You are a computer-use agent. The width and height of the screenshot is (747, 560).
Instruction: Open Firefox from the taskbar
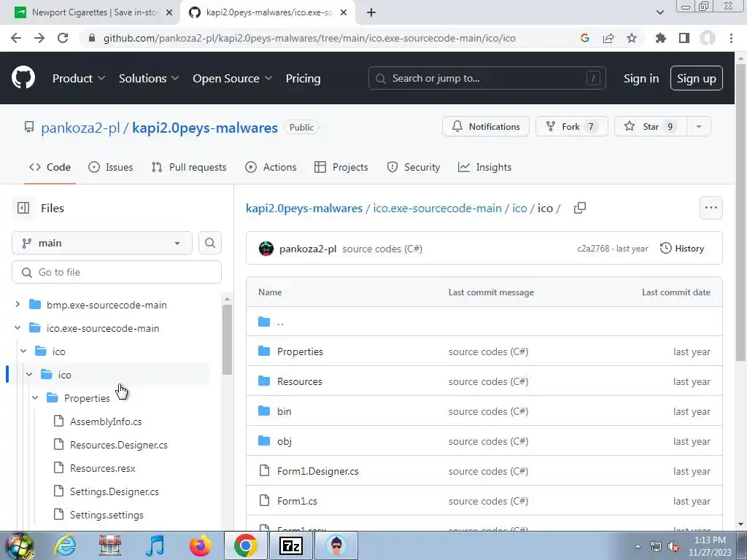point(200,545)
